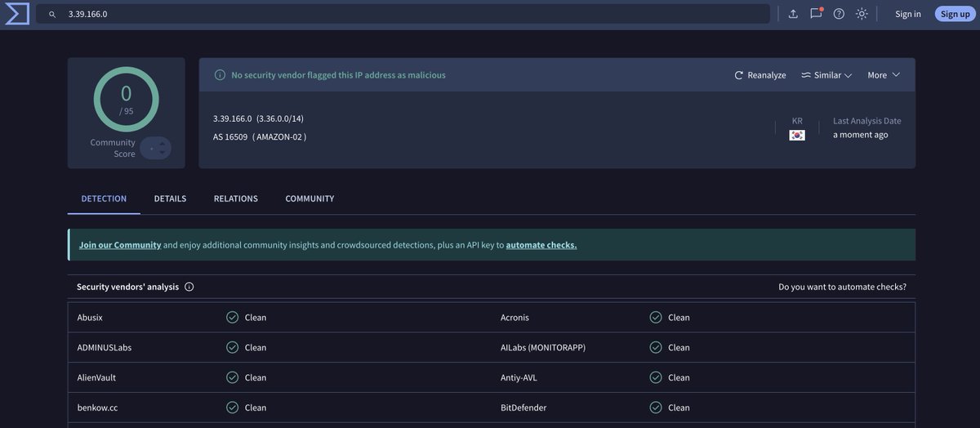
Task: Expand the Similar dropdown
Action: 826,75
